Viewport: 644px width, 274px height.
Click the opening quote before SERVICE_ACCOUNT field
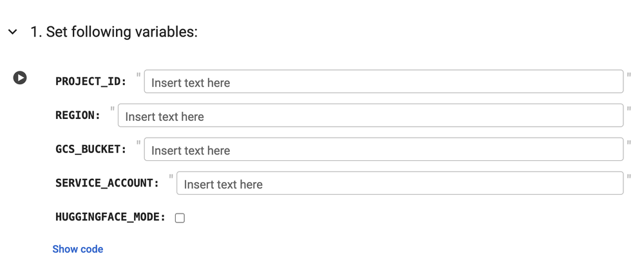171,176
